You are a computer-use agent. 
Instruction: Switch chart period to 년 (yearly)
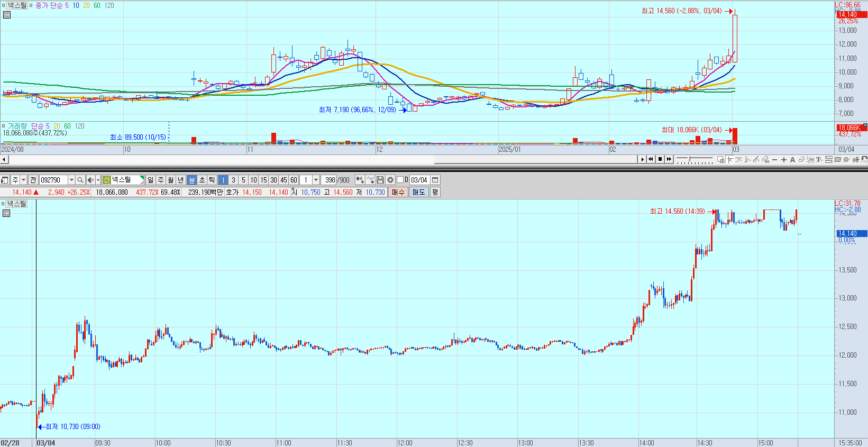tap(180, 180)
